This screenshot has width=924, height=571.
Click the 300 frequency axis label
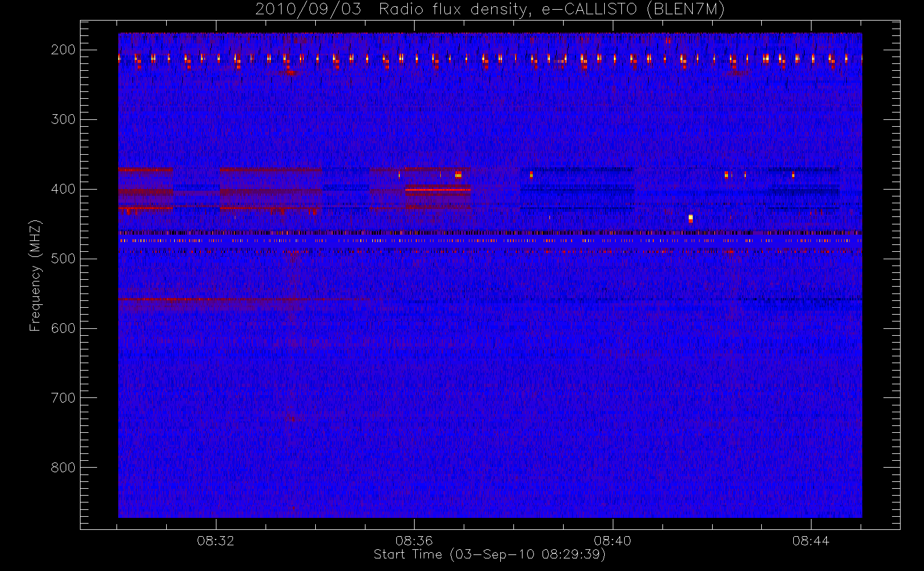(63, 119)
